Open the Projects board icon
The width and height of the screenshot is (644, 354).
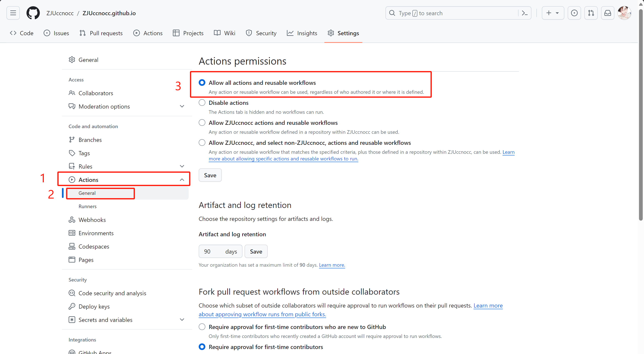176,33
